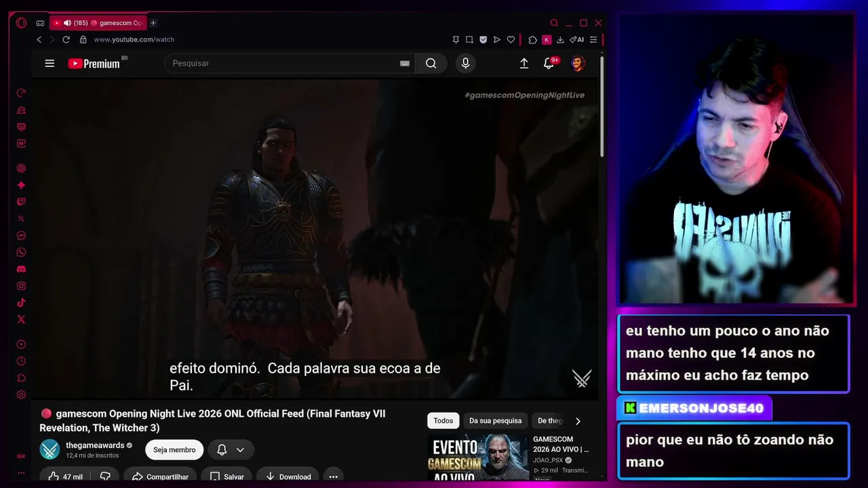Take a snapshot with the capture icon
The width and height of the screenshot is (868, 488).
(469, 40)
